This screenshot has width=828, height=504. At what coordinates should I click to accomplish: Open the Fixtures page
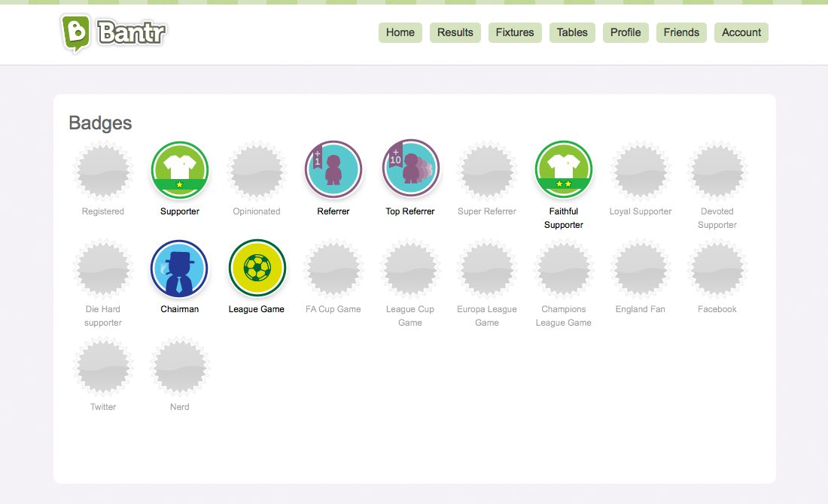click(515, 32)
